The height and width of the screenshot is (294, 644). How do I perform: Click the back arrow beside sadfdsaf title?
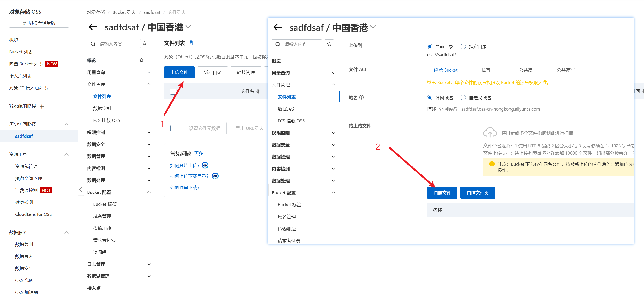coord(93,27)
